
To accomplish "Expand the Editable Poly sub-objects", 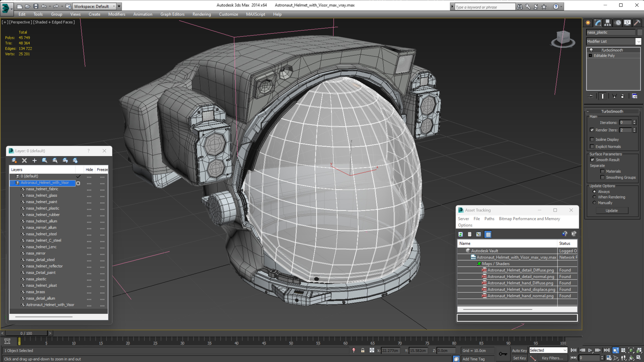I will click(590, 55).
